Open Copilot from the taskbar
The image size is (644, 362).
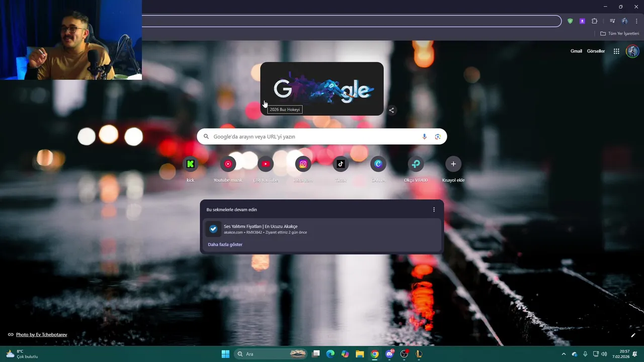pyautogui.click(x=345, y=354)
